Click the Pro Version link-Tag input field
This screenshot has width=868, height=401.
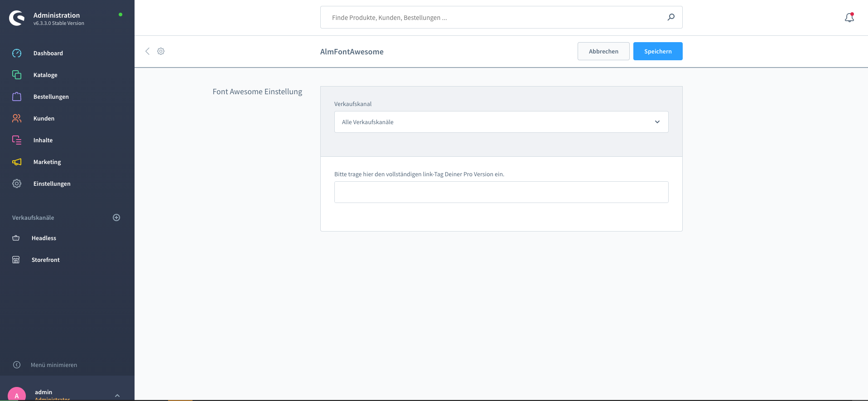click(x=501, y=192)
